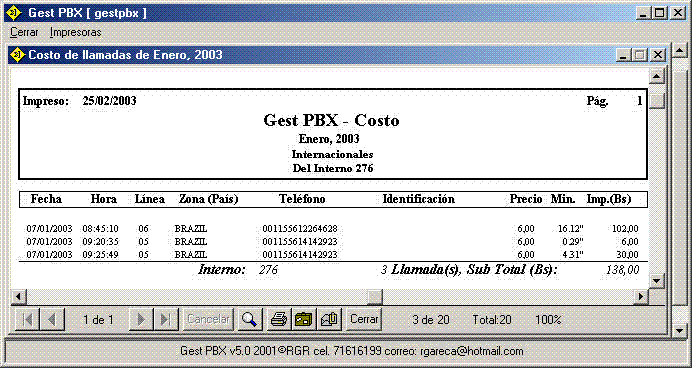Advance to the next report page
This screenshot has height=368, width=692.
[x=141, y=319]
